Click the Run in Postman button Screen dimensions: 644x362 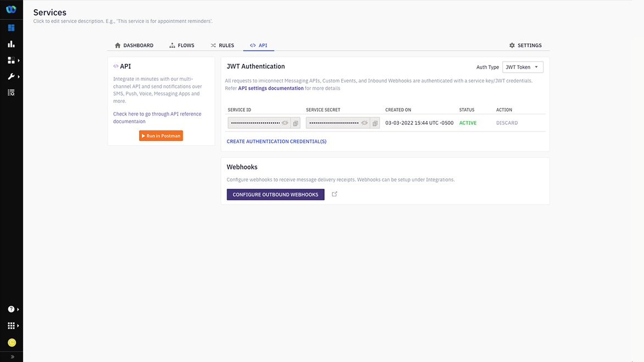(x=160, y=135)
